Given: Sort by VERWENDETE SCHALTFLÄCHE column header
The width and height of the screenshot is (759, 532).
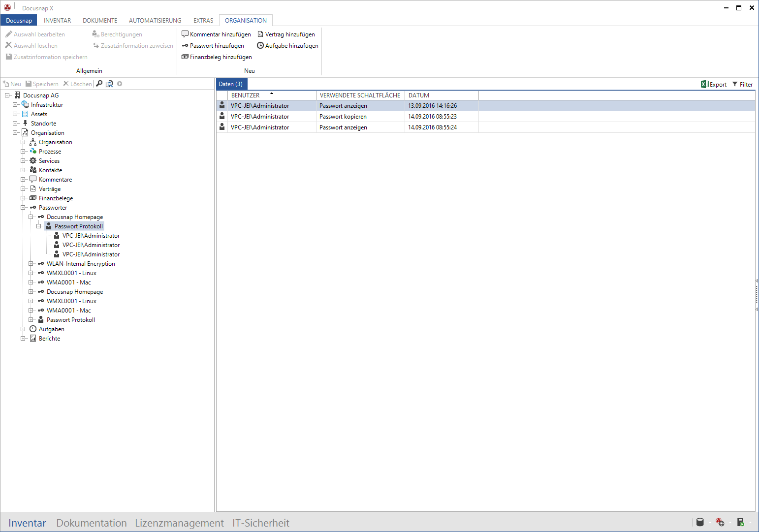Looking at the screenshot, I should 360,95.
